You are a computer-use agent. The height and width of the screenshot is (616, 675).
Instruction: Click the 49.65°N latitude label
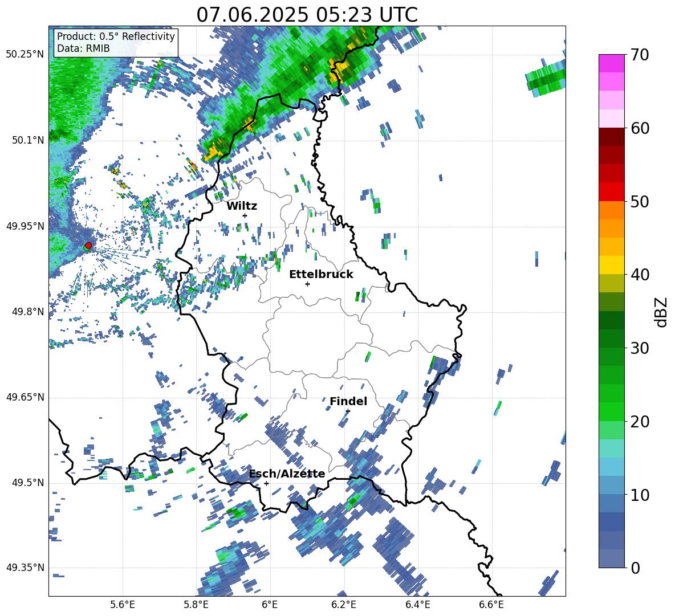[x=25, y=397]
